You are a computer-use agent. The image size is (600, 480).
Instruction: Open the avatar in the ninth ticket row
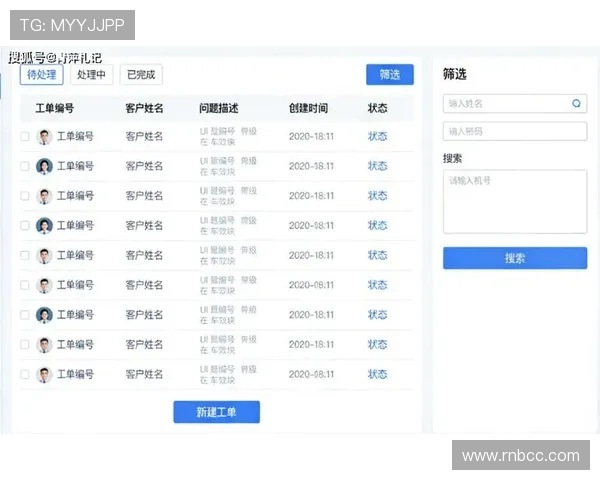pyautogui.click(x=44, y=374)
